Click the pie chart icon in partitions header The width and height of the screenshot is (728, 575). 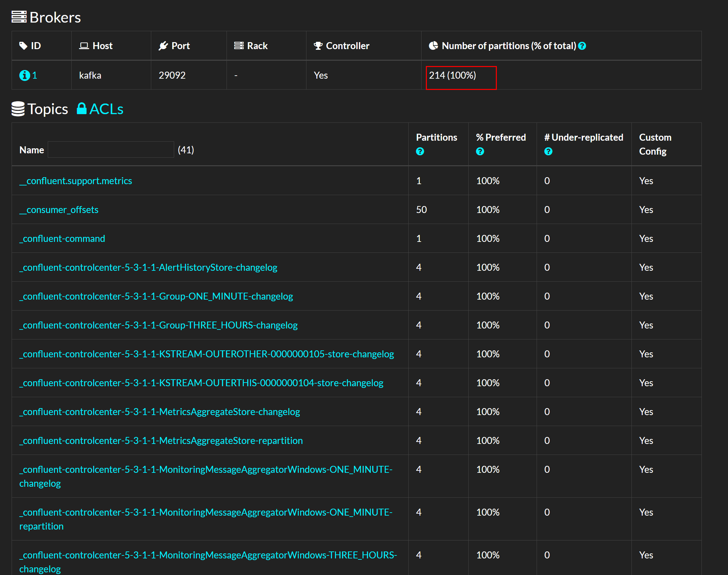(x=433, y=46)
